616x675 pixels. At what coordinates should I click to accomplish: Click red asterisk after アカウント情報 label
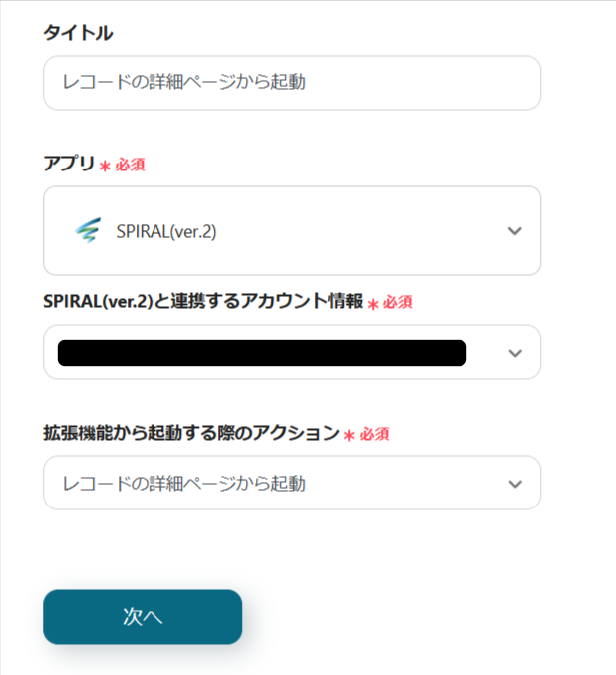[x=373, y=304]
